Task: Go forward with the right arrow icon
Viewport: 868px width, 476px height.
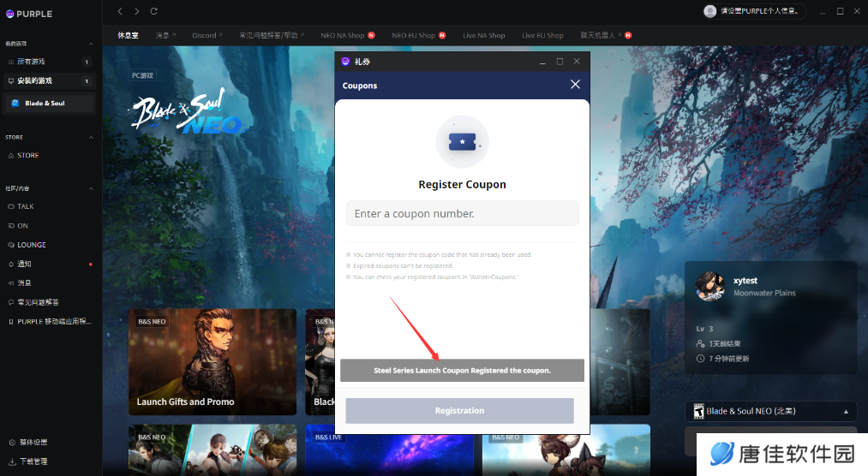Action: click(x=137, y=11)
